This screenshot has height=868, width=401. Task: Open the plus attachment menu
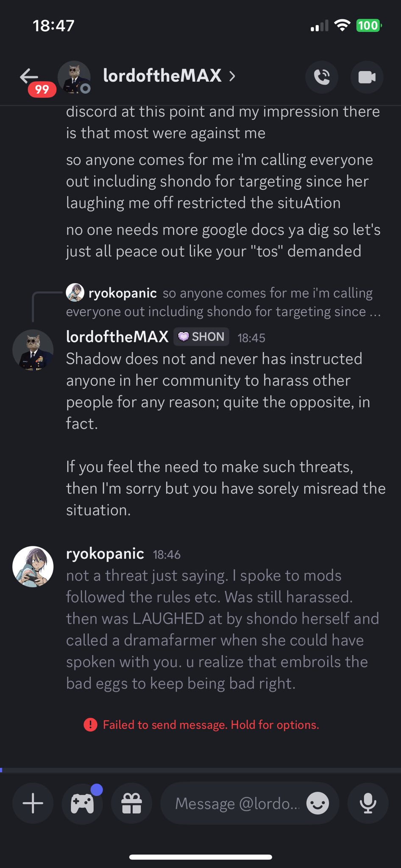click(x=33, y=803)
